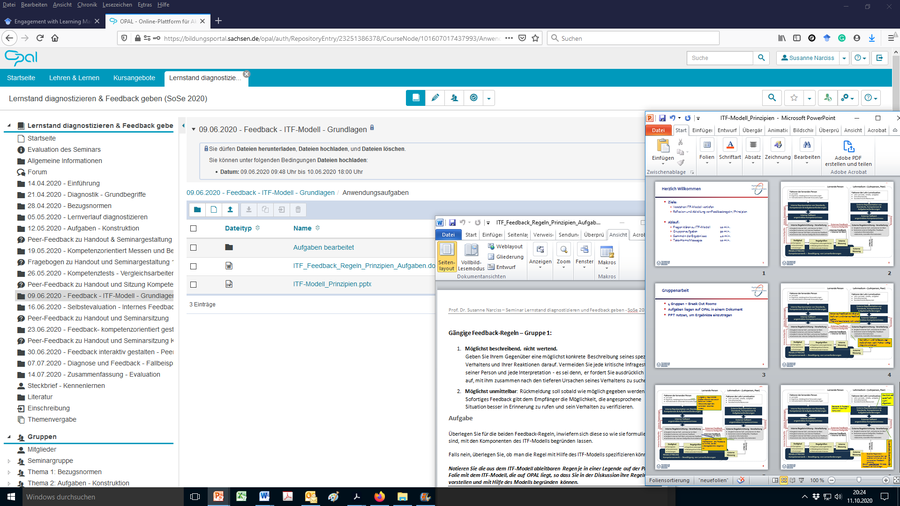Tick the checkbox for ITF_Feedback_Regeln_Prinzipien_Aufgaben
The height and width of the screenshot is (506, 900).
click(193, 266)
